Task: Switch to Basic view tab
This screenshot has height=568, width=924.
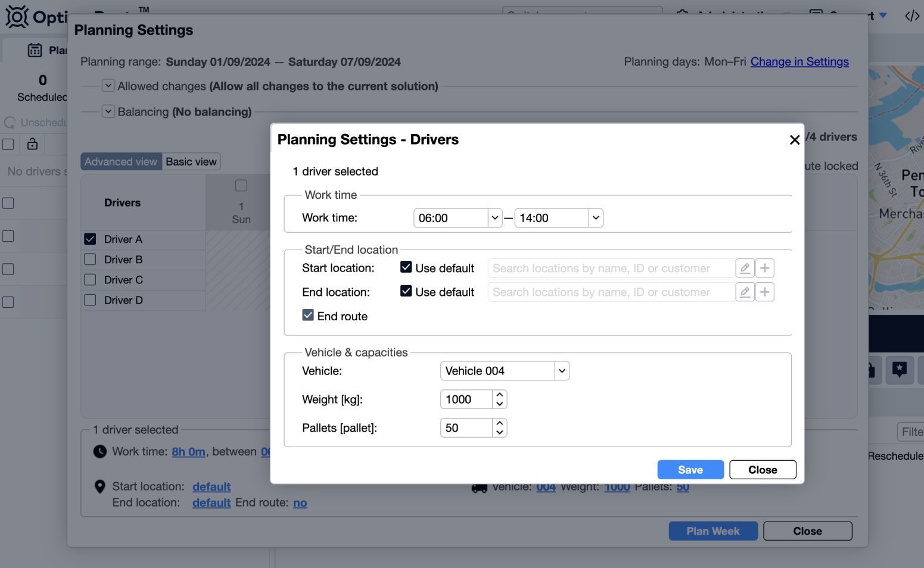Action: 191,162
